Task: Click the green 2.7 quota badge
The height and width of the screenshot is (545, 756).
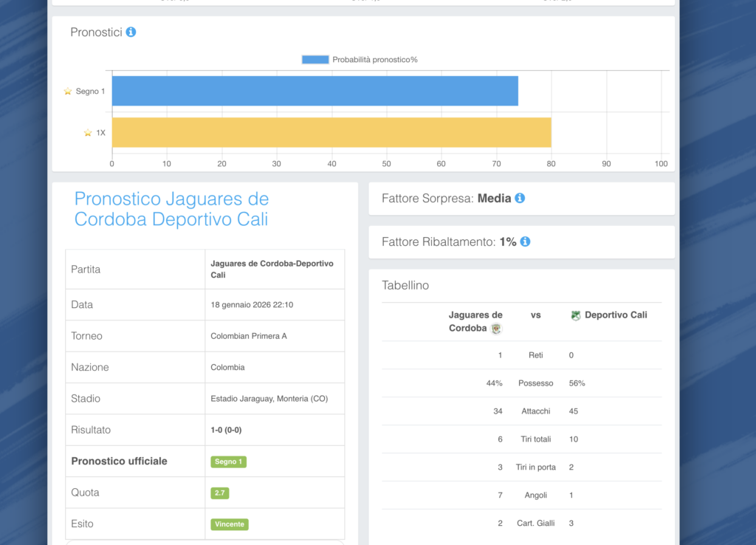Action: point(219,493)
